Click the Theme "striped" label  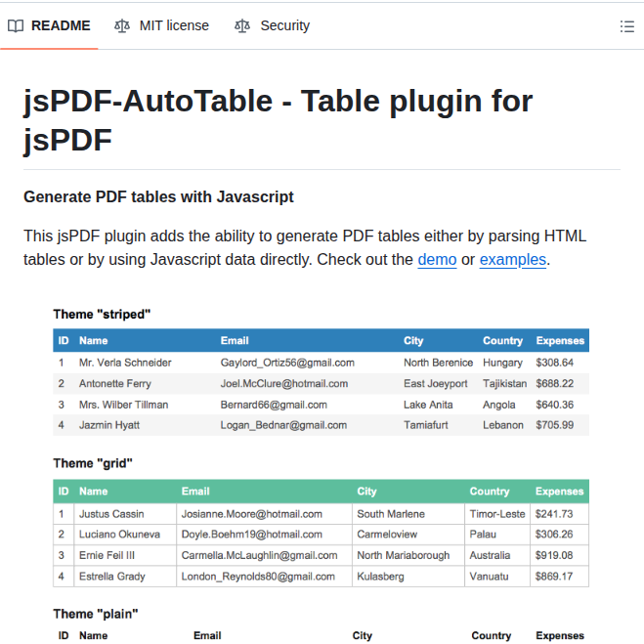(102, 315)
